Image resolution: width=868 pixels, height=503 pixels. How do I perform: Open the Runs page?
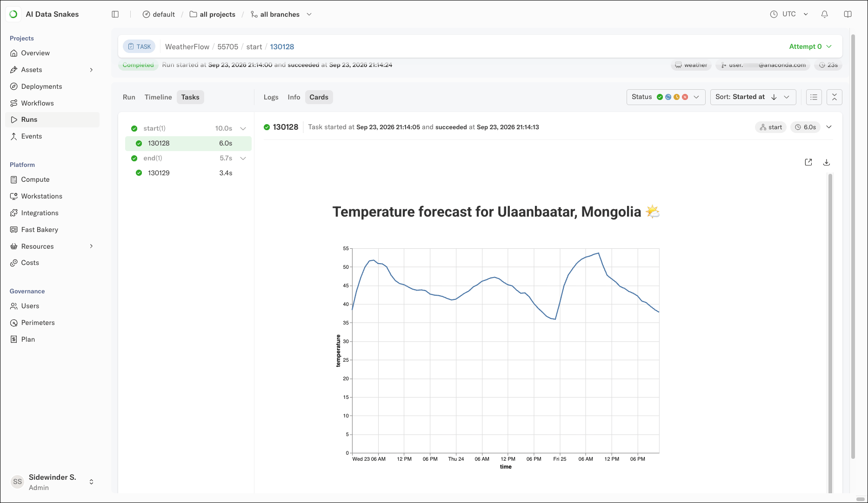coord(53,119)
